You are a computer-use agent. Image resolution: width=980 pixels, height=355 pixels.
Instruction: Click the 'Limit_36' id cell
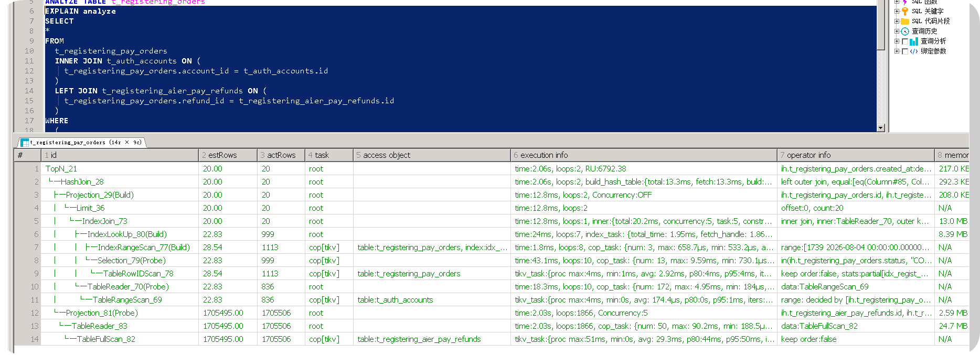point(120,208)
